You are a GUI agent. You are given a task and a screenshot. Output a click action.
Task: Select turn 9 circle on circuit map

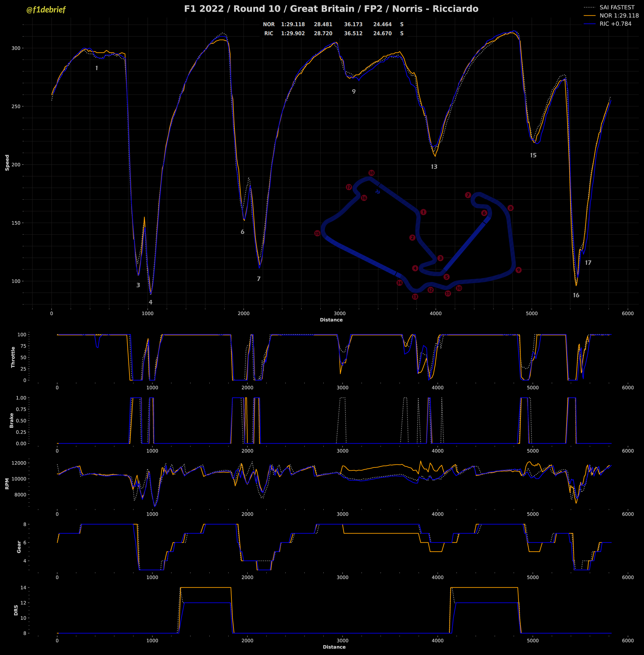(x=518, y=270)
